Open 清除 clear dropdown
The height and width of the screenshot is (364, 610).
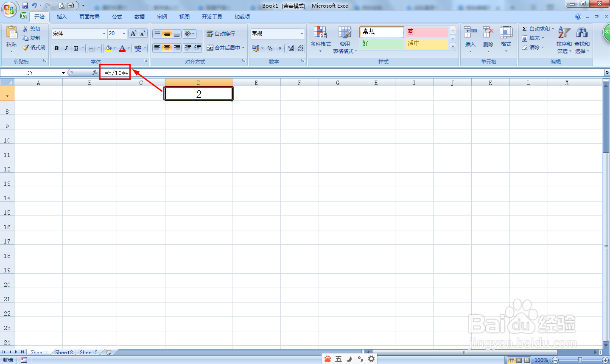(x=533, y=48)
